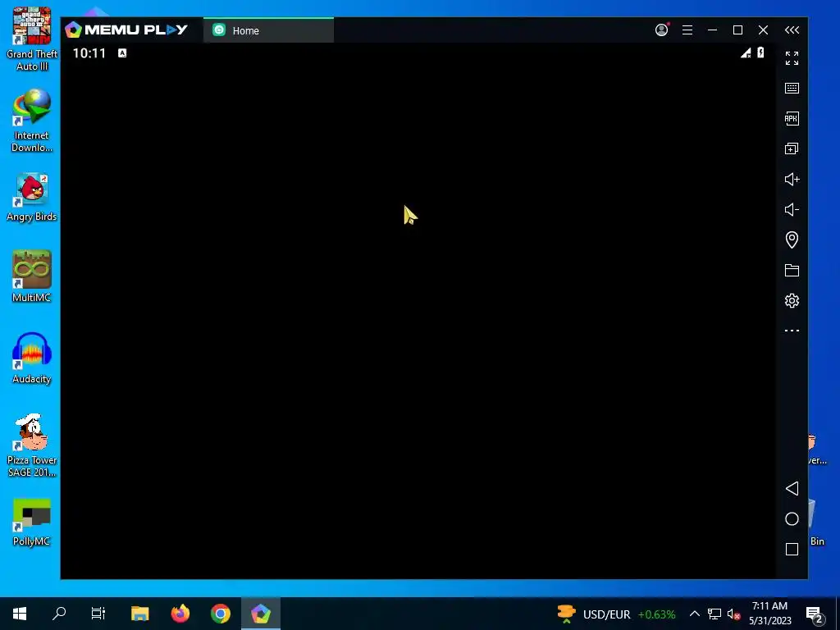Minimize the MEmu window
This screenshot has height=630, width=840.
point(713,30)
